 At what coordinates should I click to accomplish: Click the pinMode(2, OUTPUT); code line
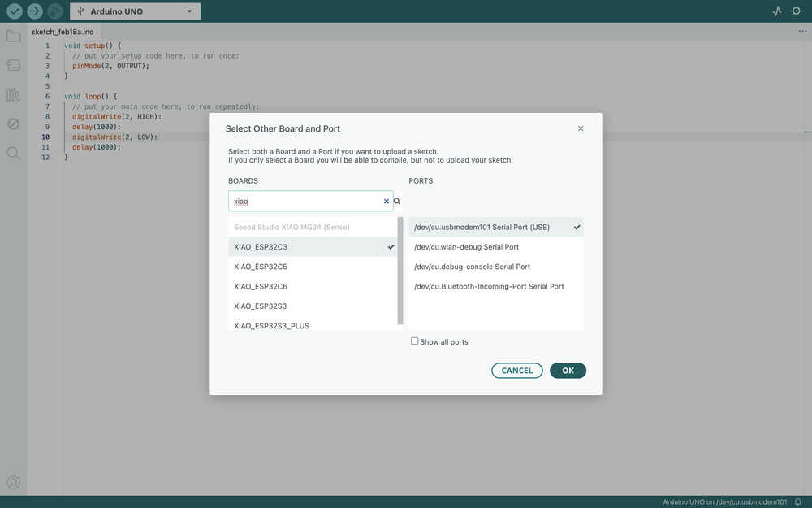[x=110, y=66]
